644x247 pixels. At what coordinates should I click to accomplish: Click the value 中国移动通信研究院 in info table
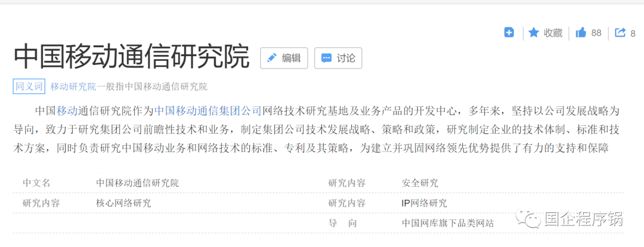pos(138,183)
